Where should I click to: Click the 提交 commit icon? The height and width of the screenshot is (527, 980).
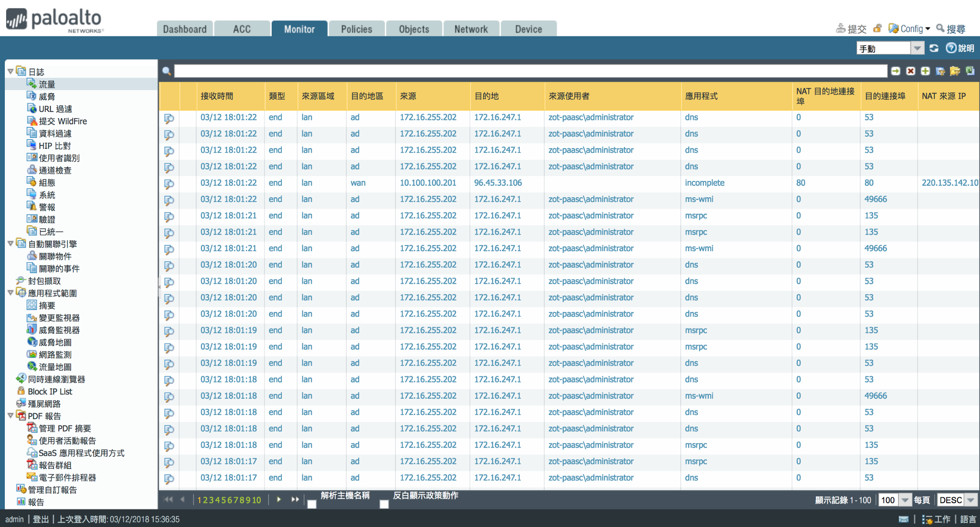[x=851, y=29]
